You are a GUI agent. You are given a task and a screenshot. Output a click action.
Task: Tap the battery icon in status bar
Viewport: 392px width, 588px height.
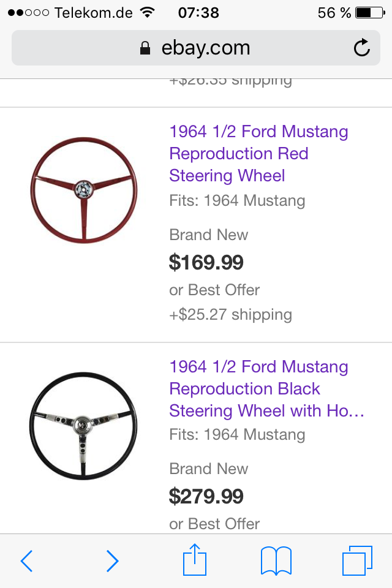tap(371, 12)
